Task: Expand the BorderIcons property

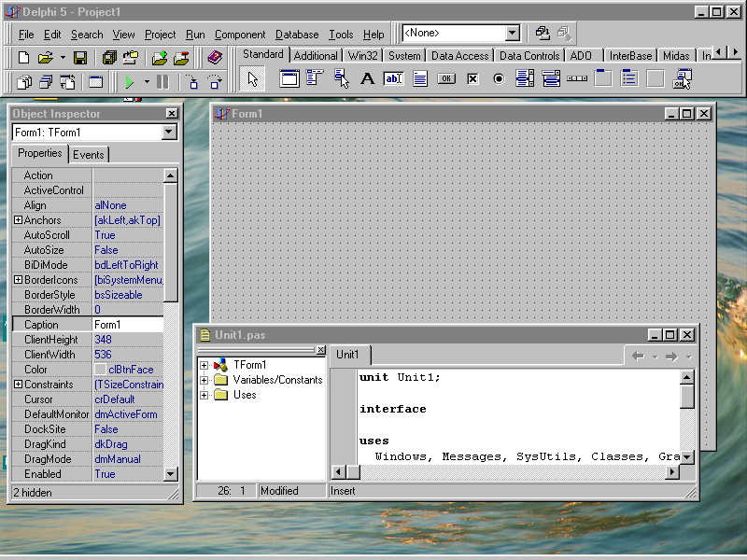Action: tap(18, 279)
